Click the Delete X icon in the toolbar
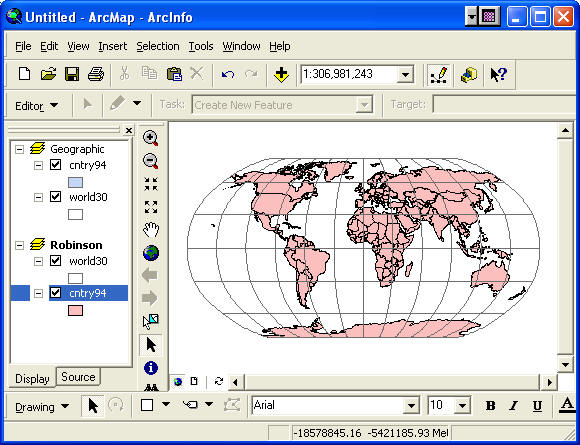The image size is (580, 445). [x=197, y=73]
